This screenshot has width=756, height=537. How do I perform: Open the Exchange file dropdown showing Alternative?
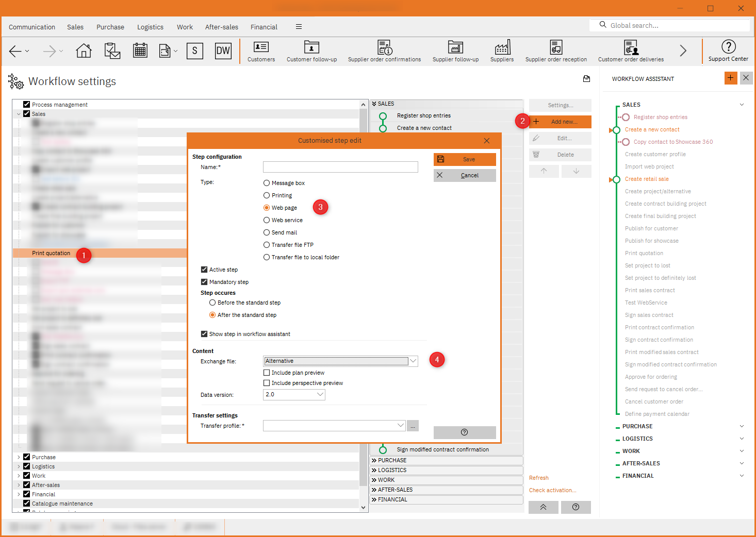[413, 361]
